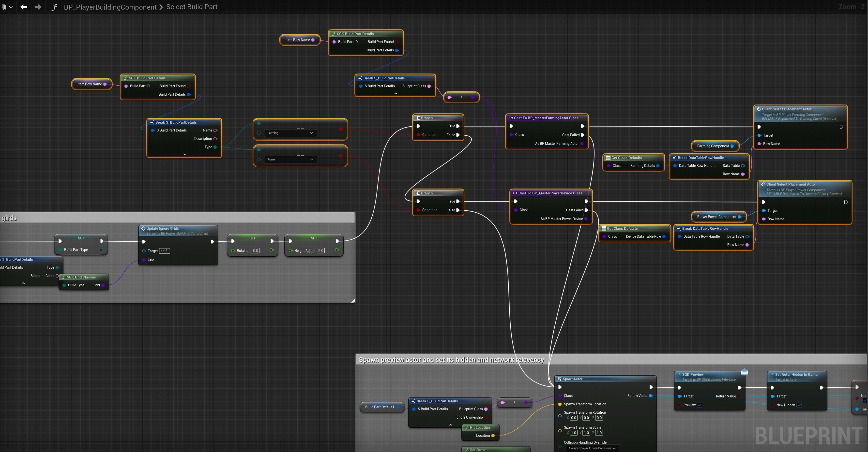Viewport: 868px width, 452px height.
Task: Click the comment box resize handle
Action: (x=353, y=301)
